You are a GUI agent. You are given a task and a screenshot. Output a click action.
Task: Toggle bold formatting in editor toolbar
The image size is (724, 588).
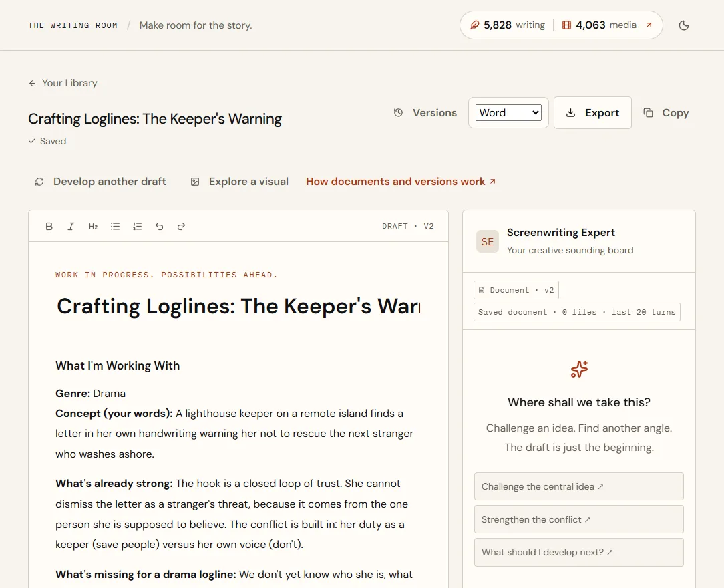point(49,226)
